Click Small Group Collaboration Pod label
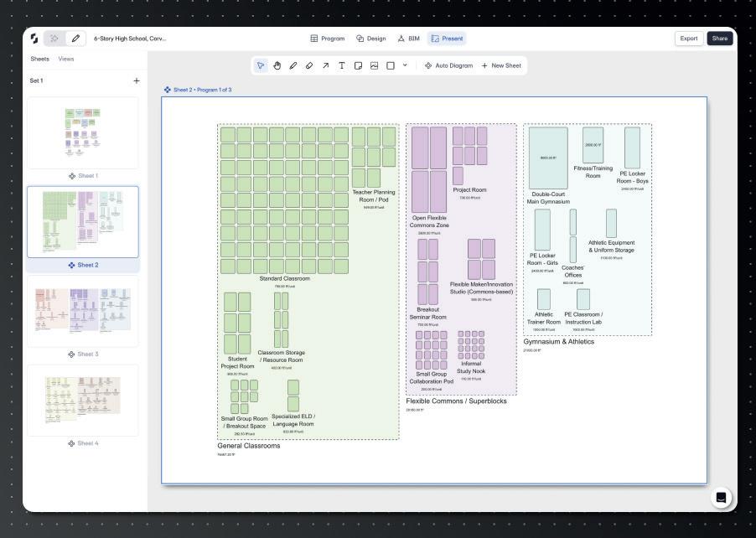Image resolution: width=756 pixels, height=538 pixels. [x=432, y=377]
